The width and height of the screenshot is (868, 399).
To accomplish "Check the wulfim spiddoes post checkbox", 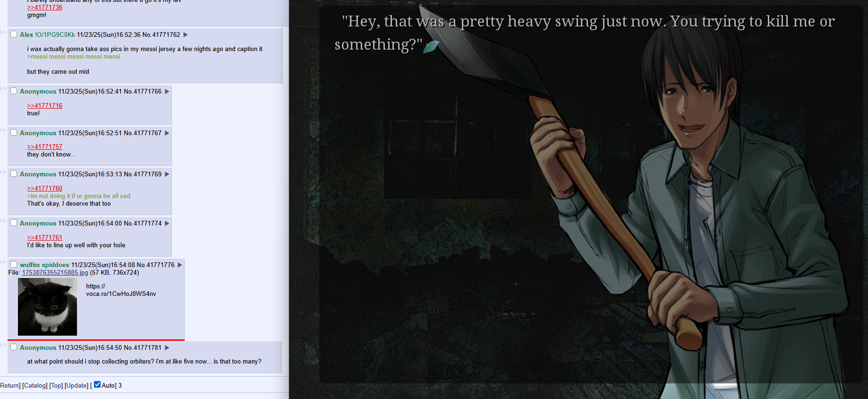I will click(x=14, y=264).
